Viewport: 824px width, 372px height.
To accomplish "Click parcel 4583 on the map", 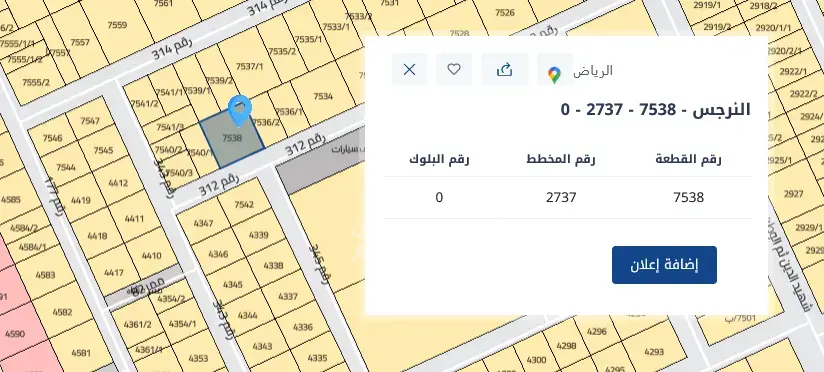I will coord(46,275).
